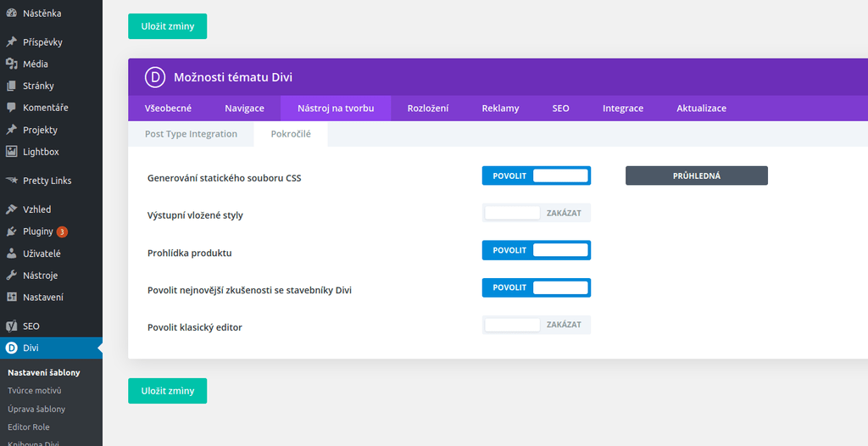The width and height of the screenshot is (868, 446).
Task: Open the Nastavení menu item
Action: click(51, 297)
